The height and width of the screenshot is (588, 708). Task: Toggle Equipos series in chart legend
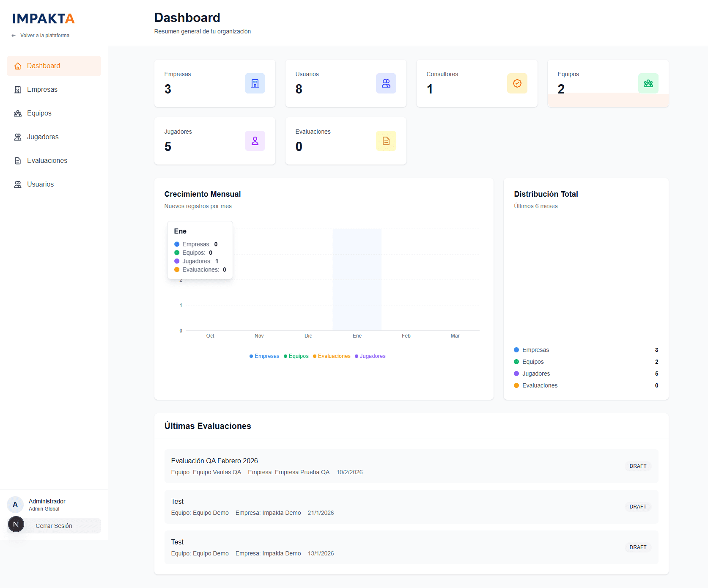point(296,356)
